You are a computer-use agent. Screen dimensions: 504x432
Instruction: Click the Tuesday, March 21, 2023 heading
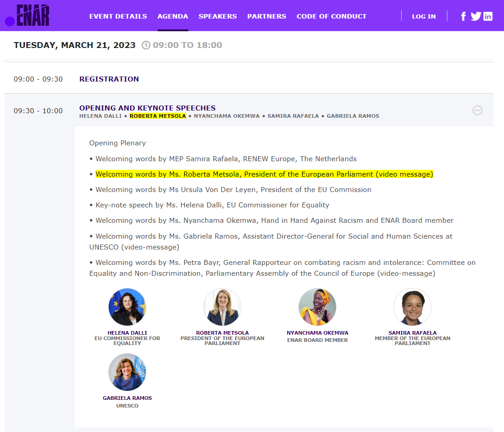[x=75, y=45]
